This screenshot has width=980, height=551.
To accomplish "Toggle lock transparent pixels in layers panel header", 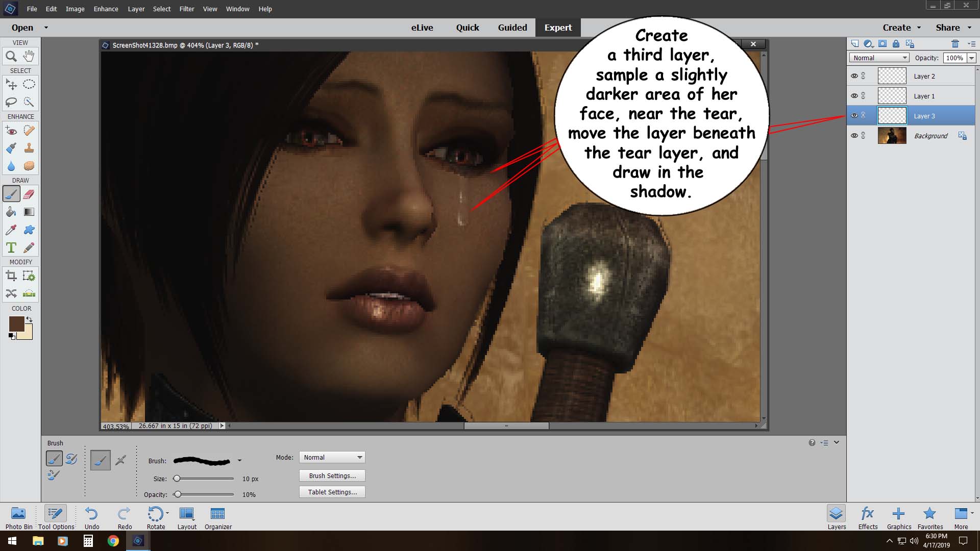I will point(910,44).
